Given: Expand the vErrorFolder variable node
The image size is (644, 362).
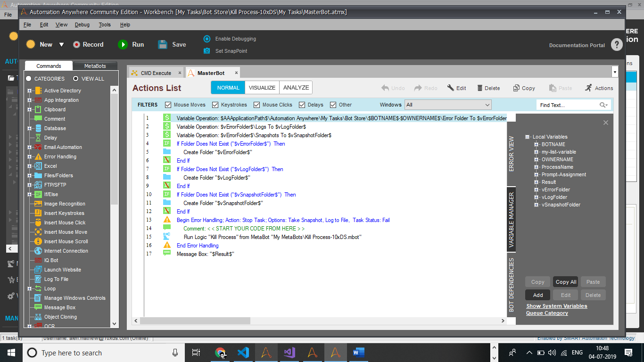Looking at the screenshot, I should pyautogui.click(x=537, y=189).
